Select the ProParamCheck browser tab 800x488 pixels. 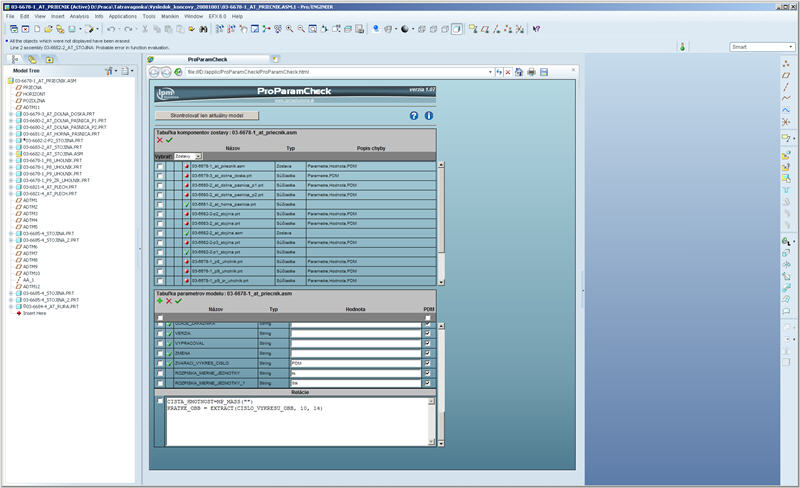[207, 59]
